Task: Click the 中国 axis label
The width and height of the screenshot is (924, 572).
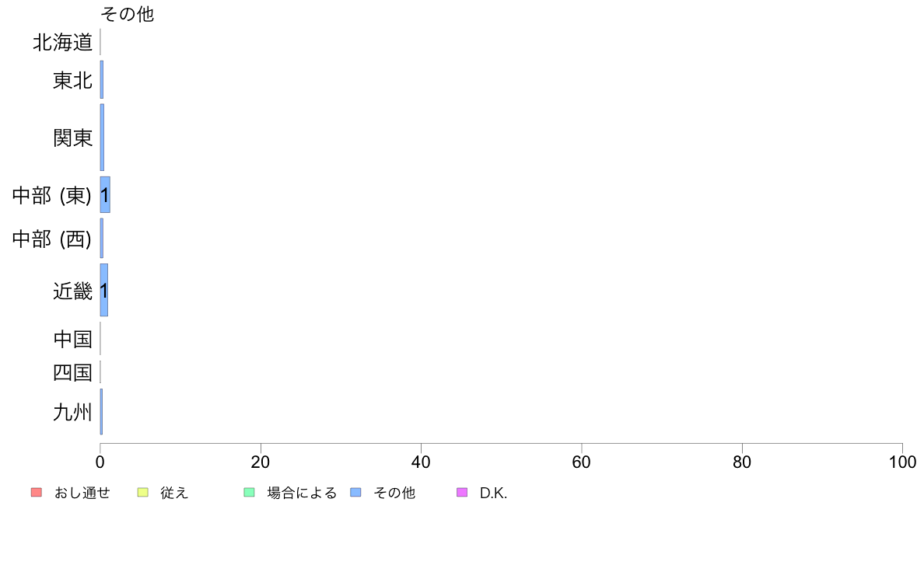Action: tap(73, 339)
